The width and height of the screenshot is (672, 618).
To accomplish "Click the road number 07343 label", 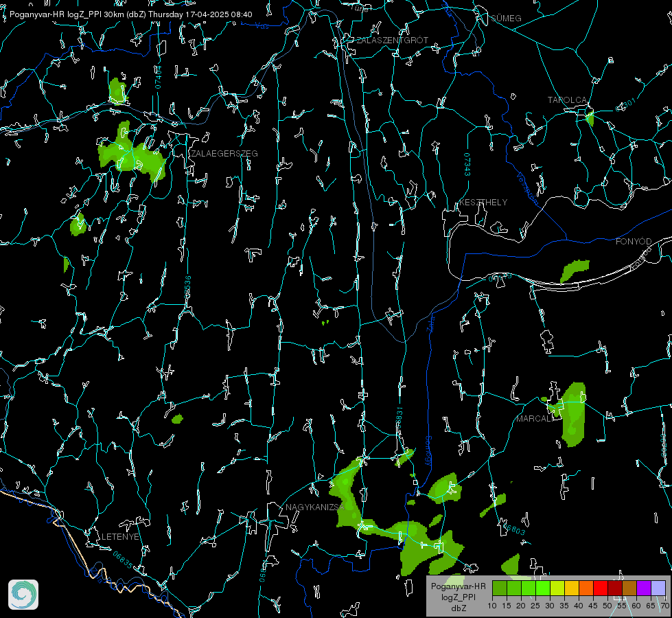I will (x=467, y=164).
